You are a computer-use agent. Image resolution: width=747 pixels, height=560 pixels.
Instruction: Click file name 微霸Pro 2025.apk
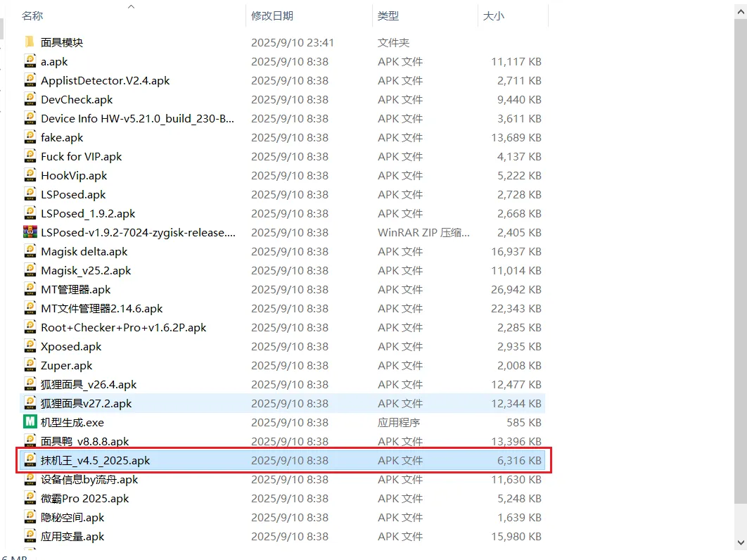tap(85, 499)
